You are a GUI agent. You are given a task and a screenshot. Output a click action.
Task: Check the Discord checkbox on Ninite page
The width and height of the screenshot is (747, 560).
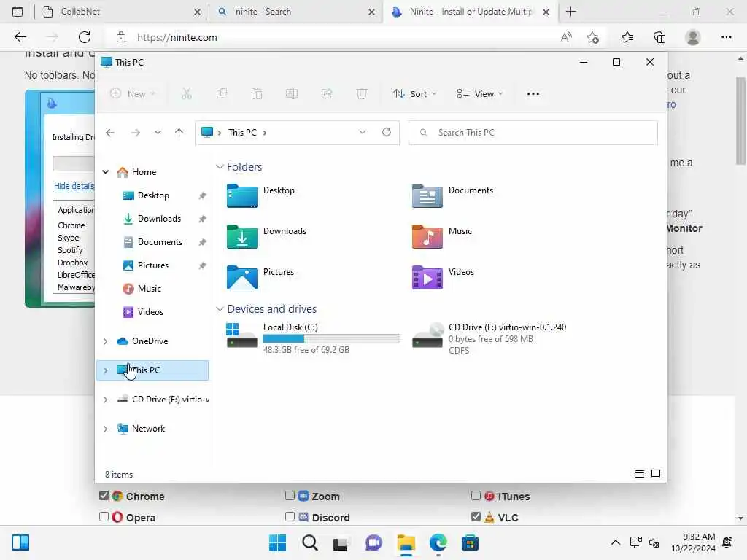[290, 517]
